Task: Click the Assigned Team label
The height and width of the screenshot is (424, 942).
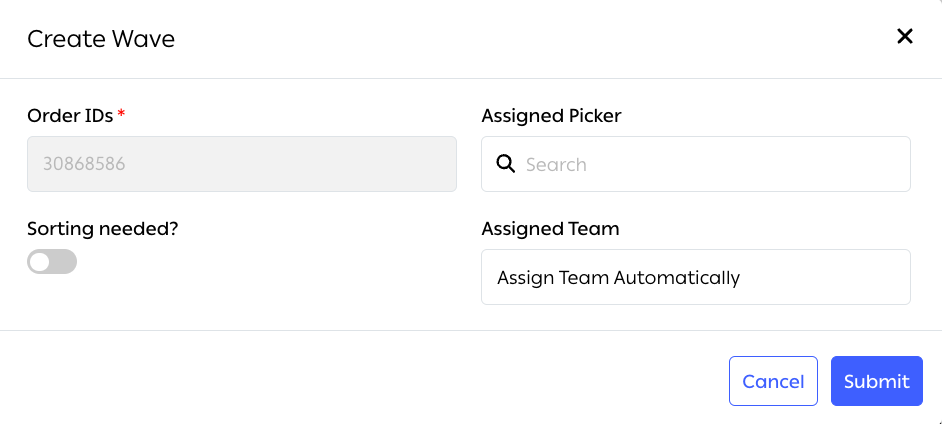Action: pyautogui.click(x=550, y=229)
